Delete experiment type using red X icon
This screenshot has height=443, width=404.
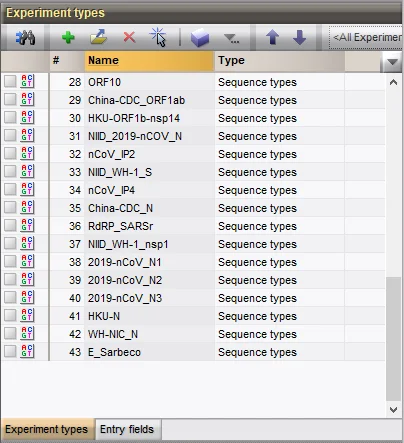129,37
